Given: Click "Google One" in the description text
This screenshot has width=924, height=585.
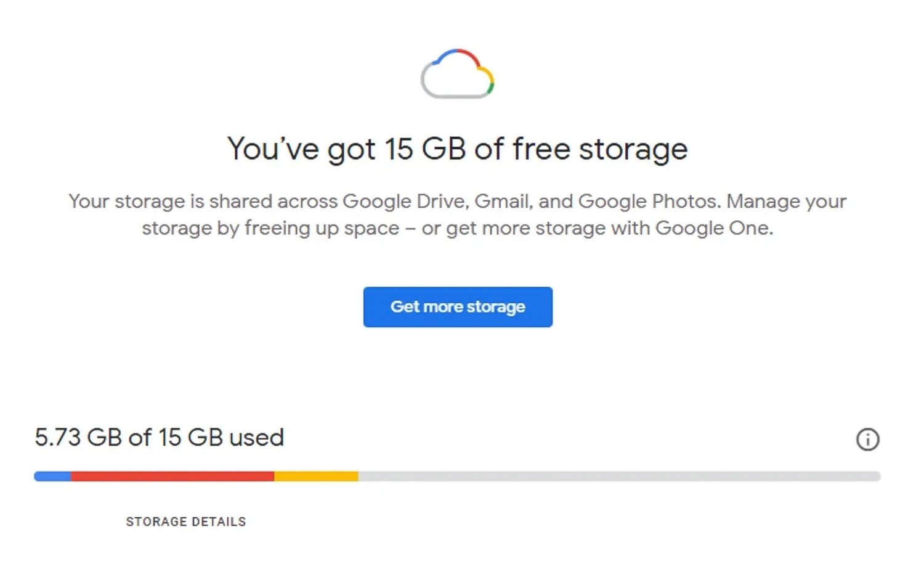Looking at the screenshot, I should [x=713, y=228].
